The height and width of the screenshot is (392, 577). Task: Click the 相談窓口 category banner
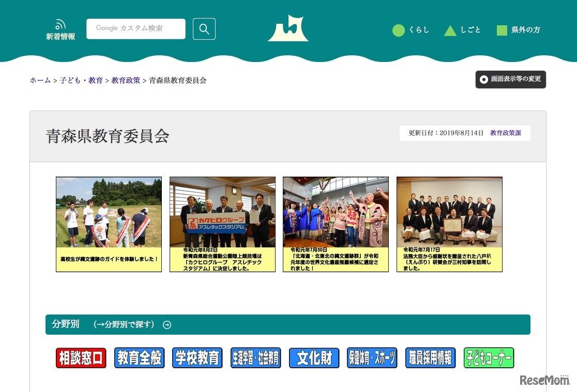[x=81, y=357]
